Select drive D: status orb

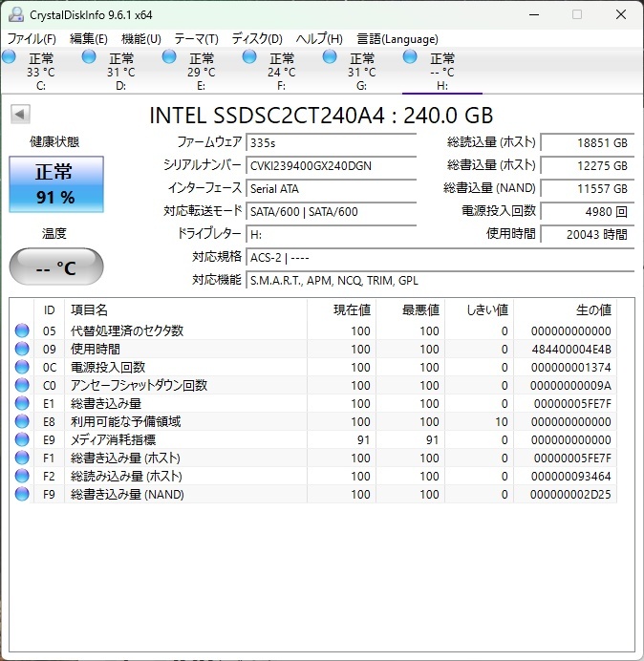89,57
